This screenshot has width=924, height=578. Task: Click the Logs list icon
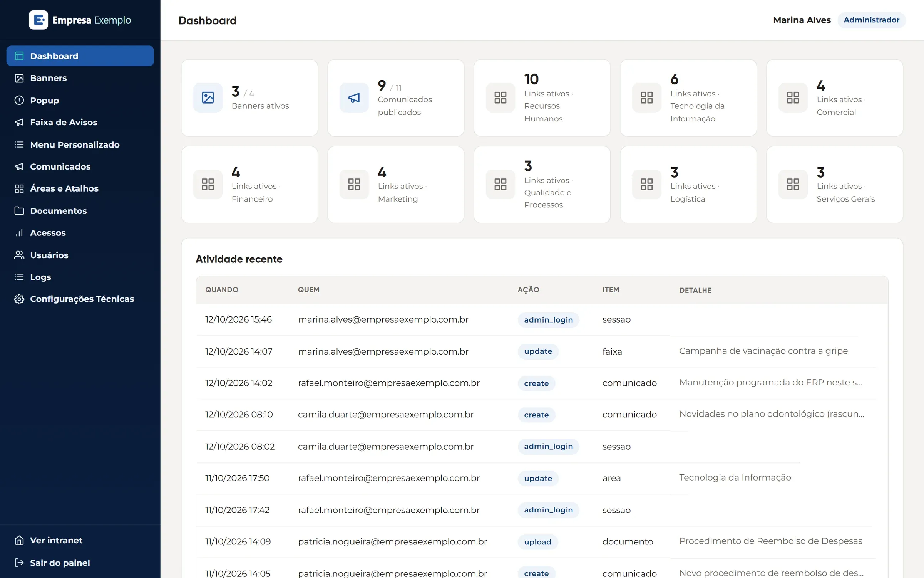pyautogui.click(x=19, y=277)
